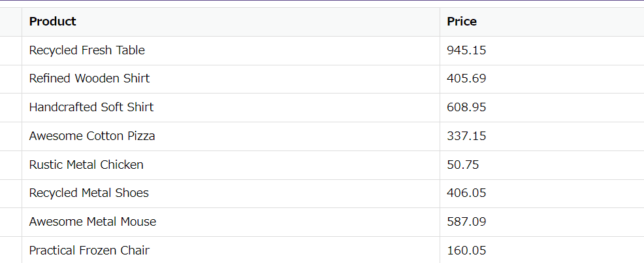This screenshot has width=644, height=263.
Task: Click blank header cell left of Product
Action: tap(10, 22)
